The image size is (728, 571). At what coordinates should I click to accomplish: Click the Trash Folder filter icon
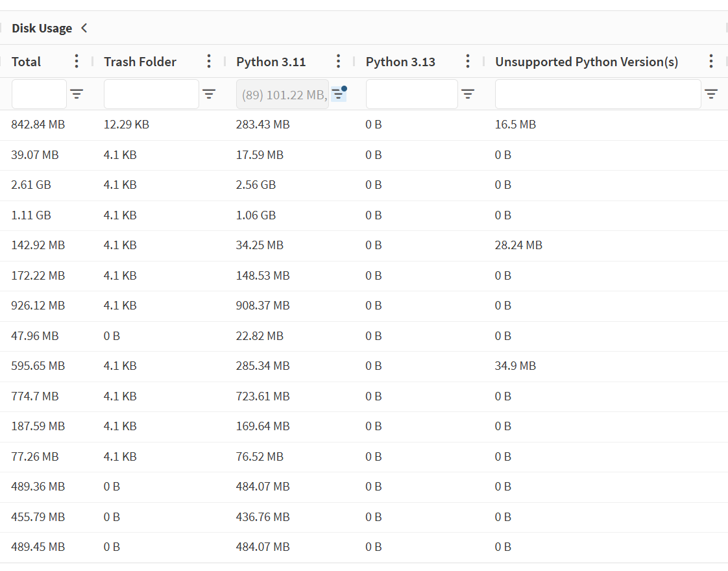(x=209, y=94)
